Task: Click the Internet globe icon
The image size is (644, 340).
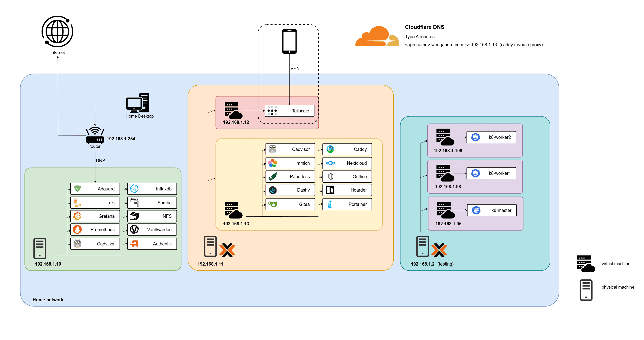Action: (x=57, y=32)
